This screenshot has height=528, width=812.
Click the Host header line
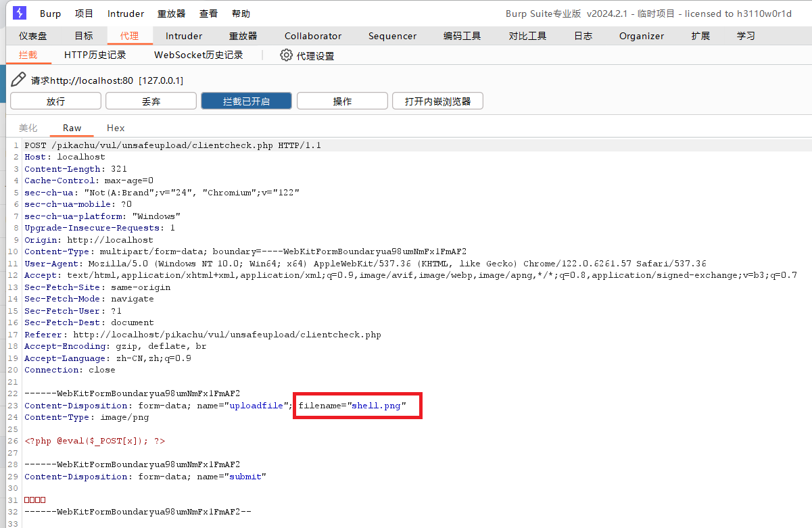tap(65, 157)
